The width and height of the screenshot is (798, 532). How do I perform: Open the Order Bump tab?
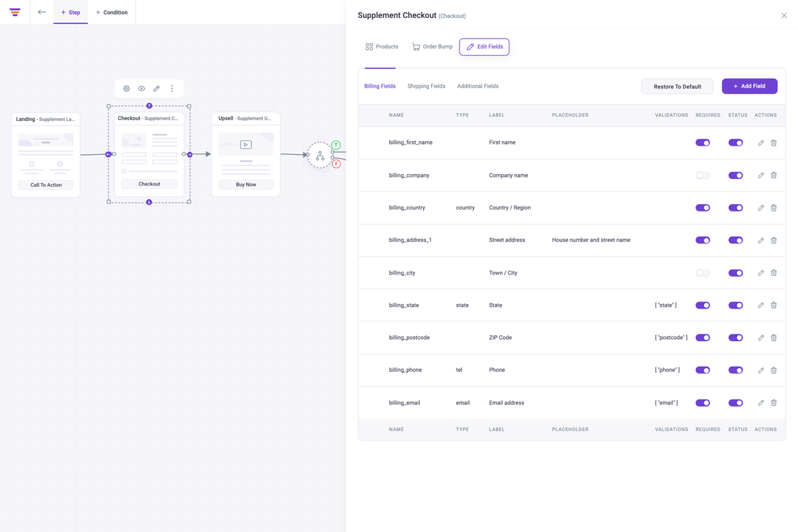(432, 47)
